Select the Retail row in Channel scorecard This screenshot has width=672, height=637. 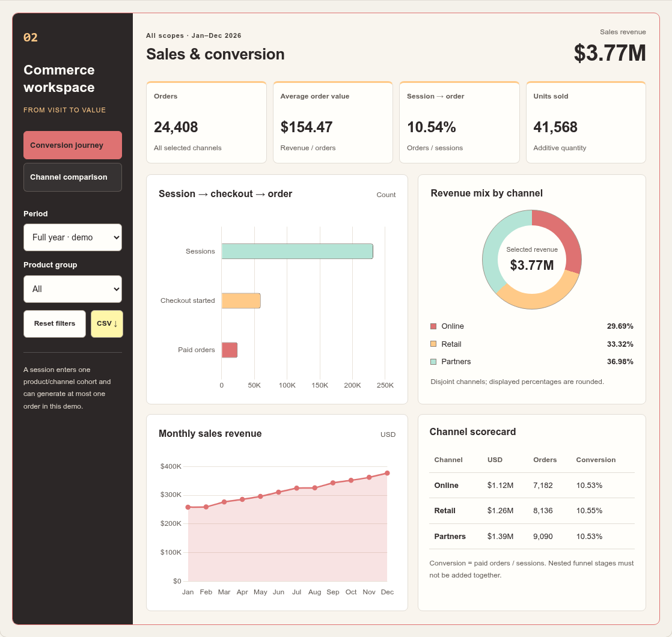point(532,511)
